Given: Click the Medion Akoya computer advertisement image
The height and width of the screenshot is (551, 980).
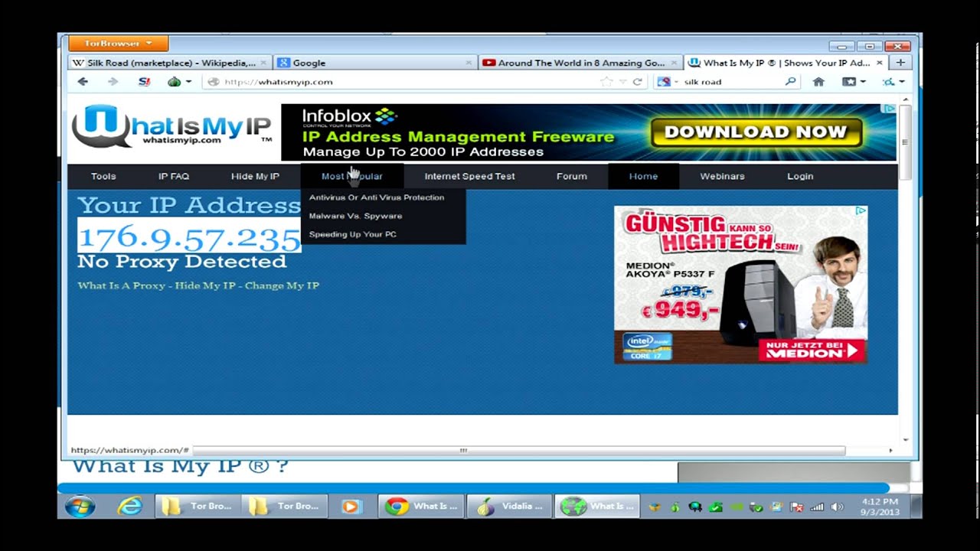Looking at the screenshot, I should (x=740, y=284).
